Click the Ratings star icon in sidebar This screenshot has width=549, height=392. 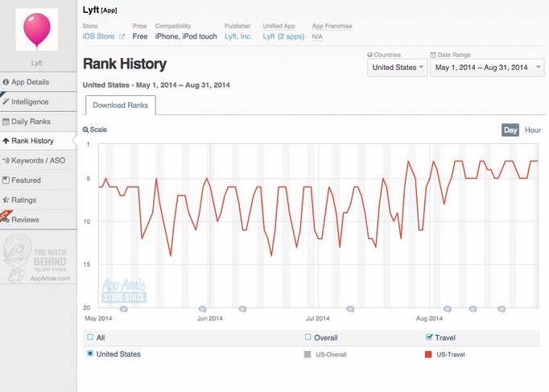click(6, 200)
